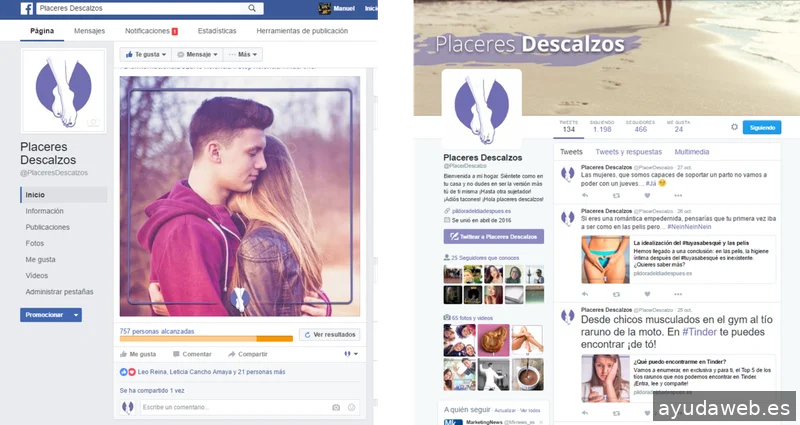Click the search magnifier in Facebook bar
Image resolution: width=800 pixels, height=425 pixels.
252,8
